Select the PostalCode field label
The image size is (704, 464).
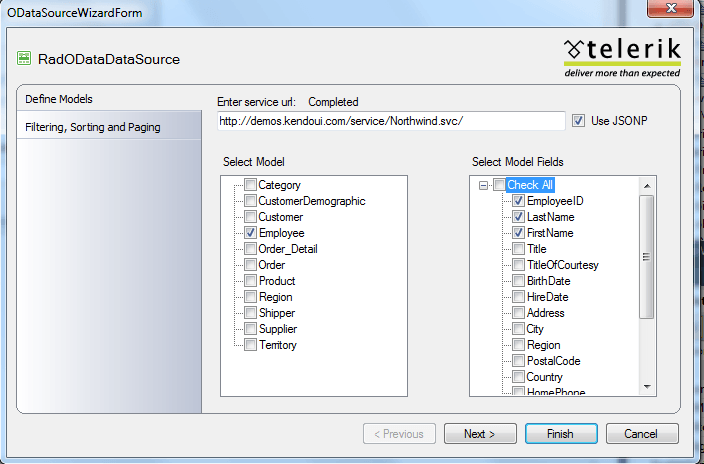[554, 362]
